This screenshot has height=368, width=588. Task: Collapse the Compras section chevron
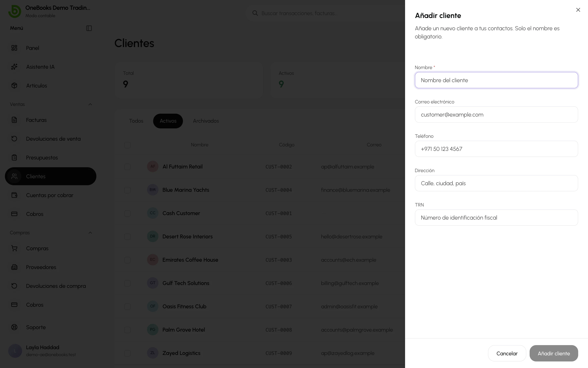click(x=90, y=233)
